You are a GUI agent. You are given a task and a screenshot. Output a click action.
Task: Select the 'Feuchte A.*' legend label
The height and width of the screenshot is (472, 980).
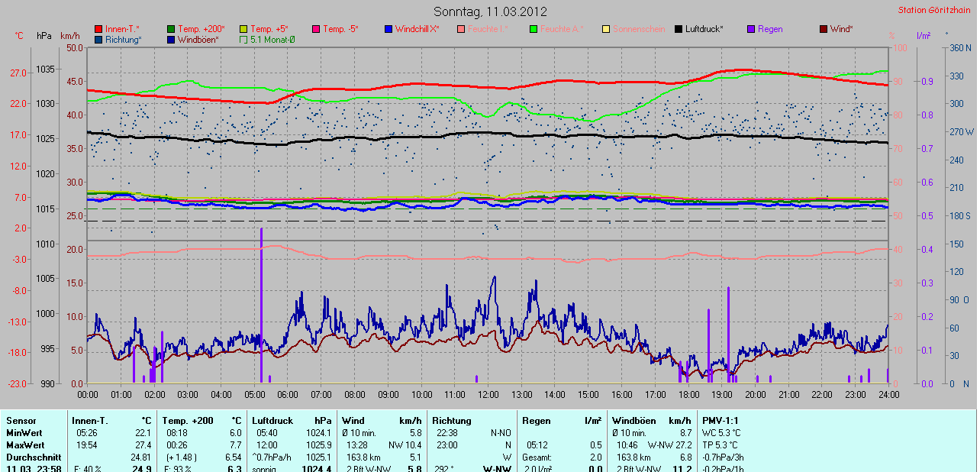[561, 29]
